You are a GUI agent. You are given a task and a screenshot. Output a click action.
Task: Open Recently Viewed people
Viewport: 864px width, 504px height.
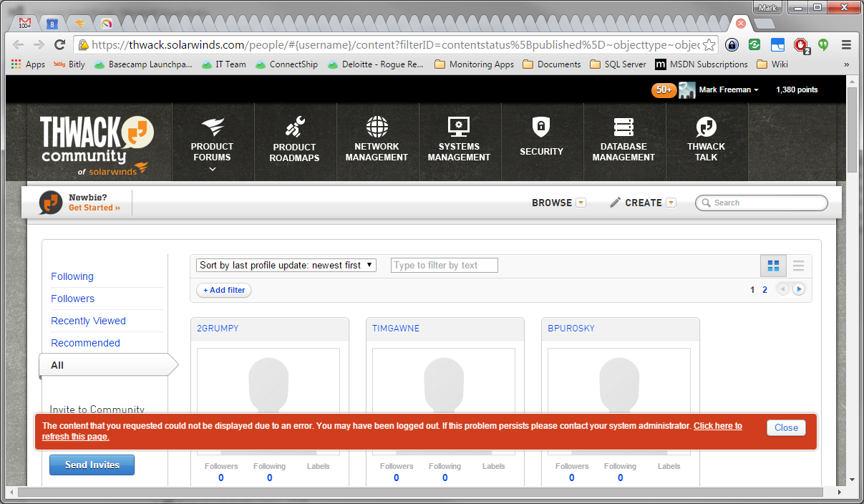tap(88, 321)
